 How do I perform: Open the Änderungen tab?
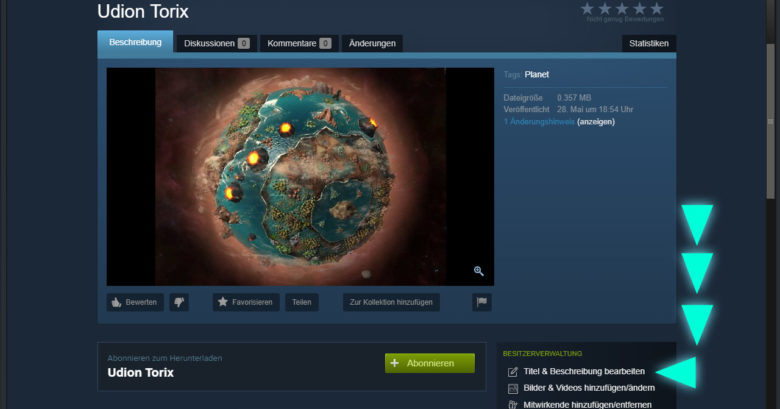[x=372, y=43]
